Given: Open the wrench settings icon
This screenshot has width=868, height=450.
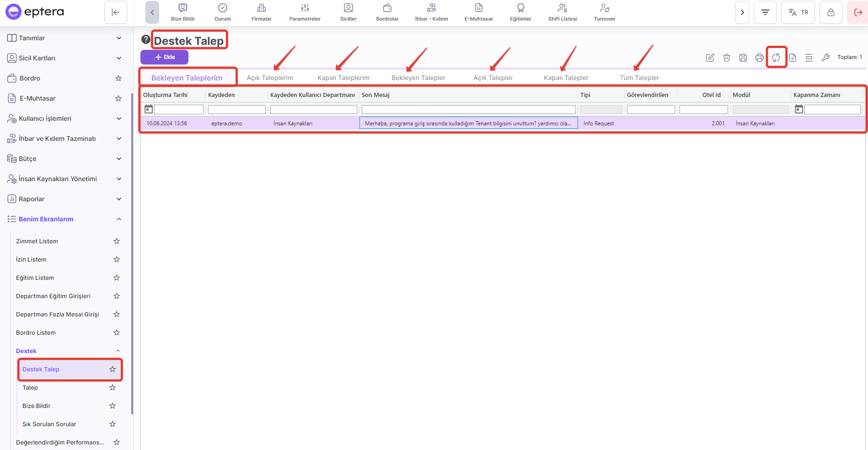Looking at the screenshot, I should coord(825,58).
